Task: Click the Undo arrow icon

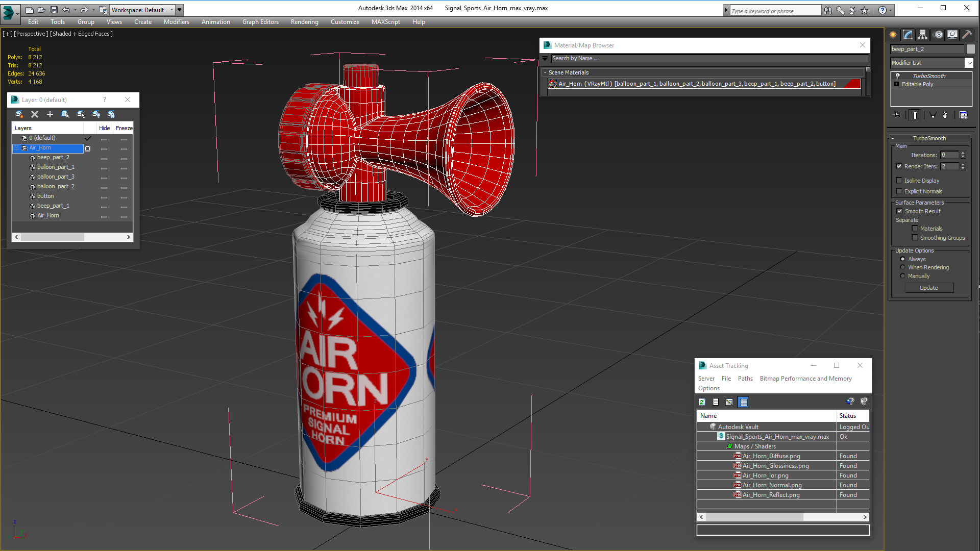Action: pyautogui.click(x=66, y=10)
